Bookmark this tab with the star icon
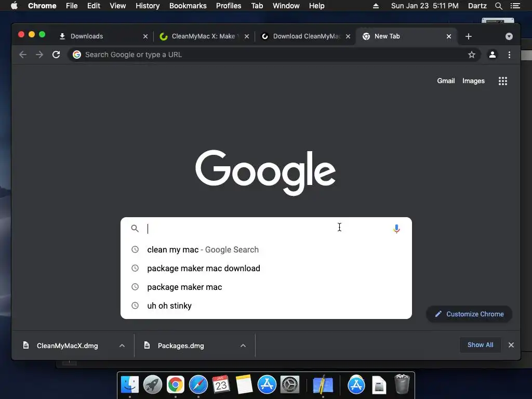 472,55
